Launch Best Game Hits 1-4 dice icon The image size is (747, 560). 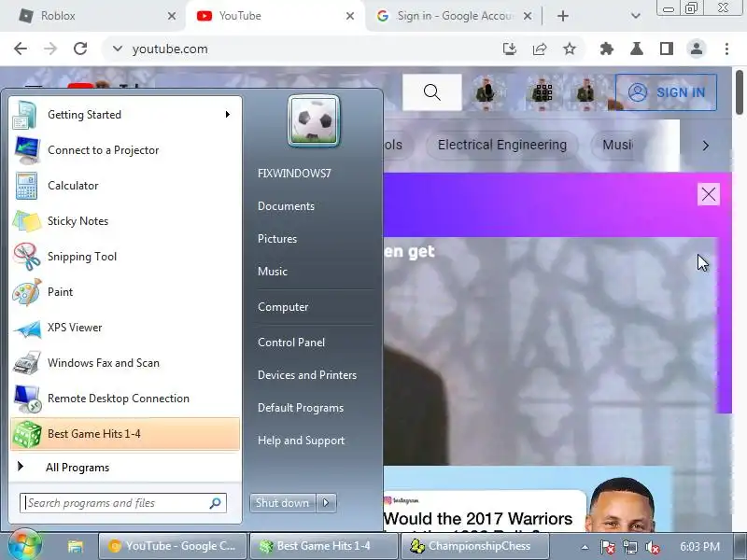[27, 434]
